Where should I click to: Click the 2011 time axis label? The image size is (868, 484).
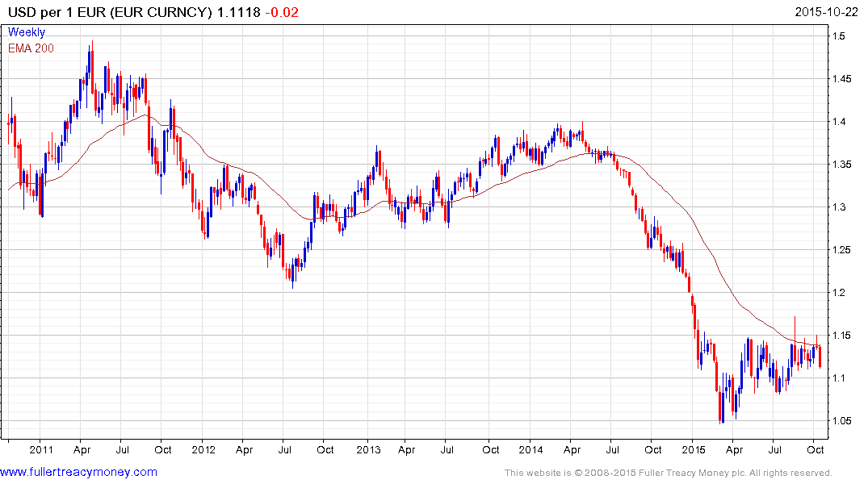(x=41, y=449)
